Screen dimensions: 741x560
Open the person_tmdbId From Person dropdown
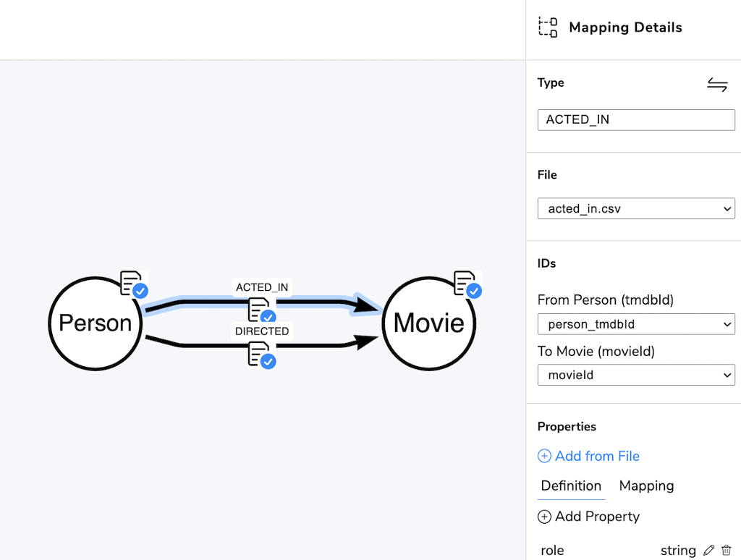point(636,324)
